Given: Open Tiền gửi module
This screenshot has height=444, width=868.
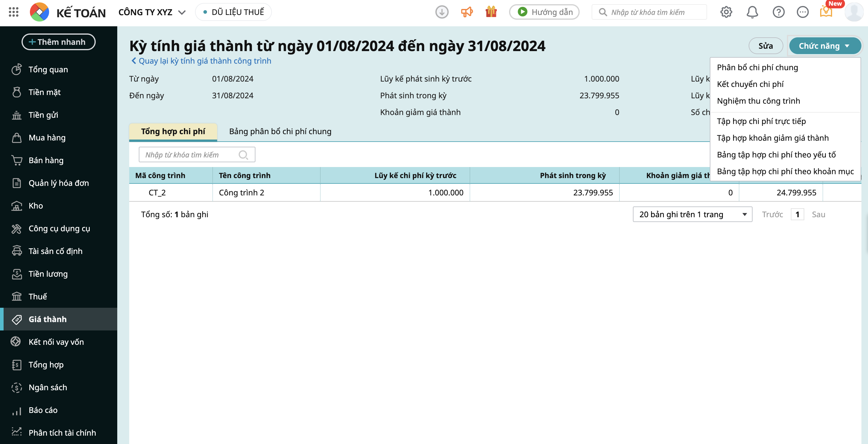Looking at the screenshot, I should 59,115.
